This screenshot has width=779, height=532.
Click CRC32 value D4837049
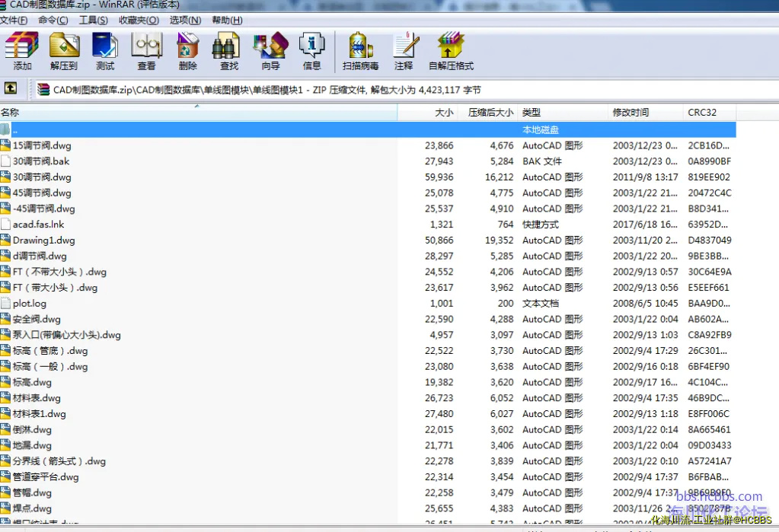tap(710, 240)
